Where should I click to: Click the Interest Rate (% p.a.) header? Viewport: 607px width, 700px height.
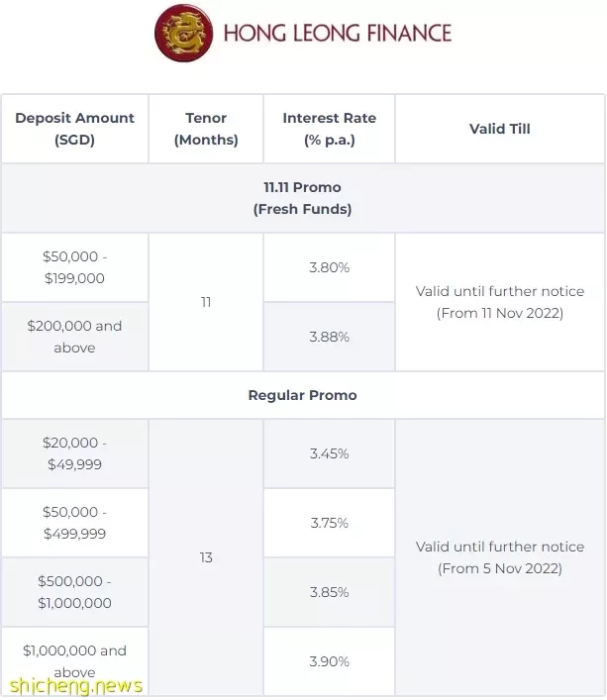coord(330,129)
